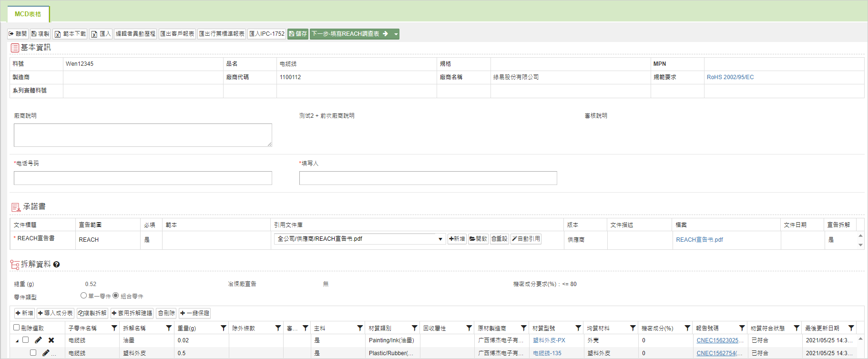The height and width of the screenshot is (359, 868).
Task: Click the 承諾書 table scroll-down arrow
Action: click(860, 245)
